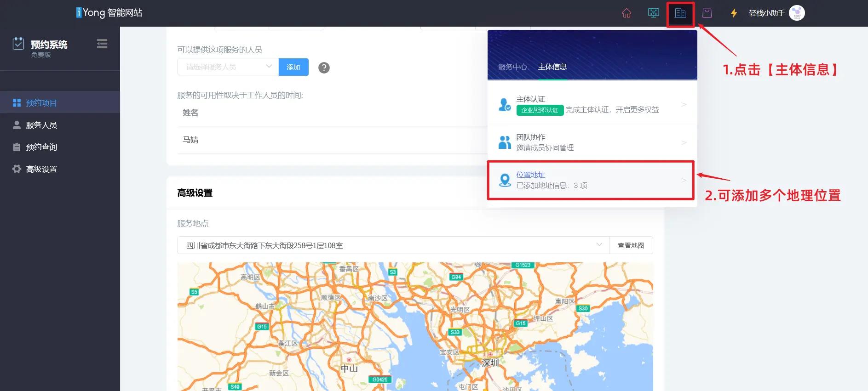Open the 请选择服务人员 dropdown
Viewport: 868px width, 391px height.
pyautogui.click(x=228, y=67)
